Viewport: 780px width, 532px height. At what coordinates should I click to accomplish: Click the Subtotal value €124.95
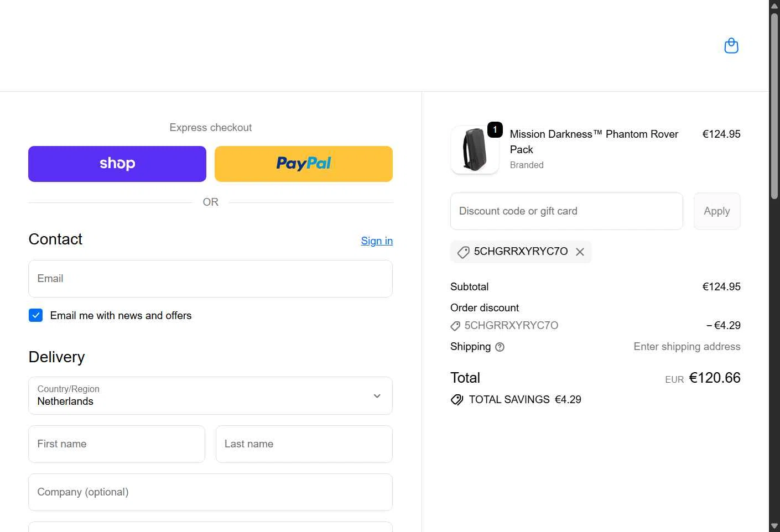(x=721, y=287)
